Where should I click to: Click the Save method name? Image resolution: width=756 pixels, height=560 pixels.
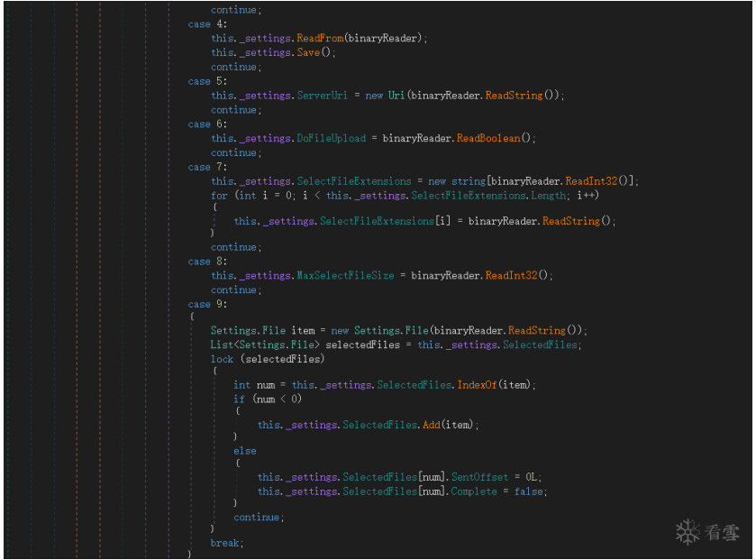pos(308,52)
